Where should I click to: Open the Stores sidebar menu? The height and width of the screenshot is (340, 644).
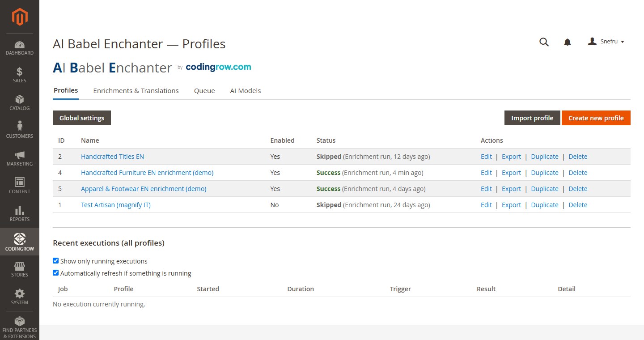[x=20, y=270]
